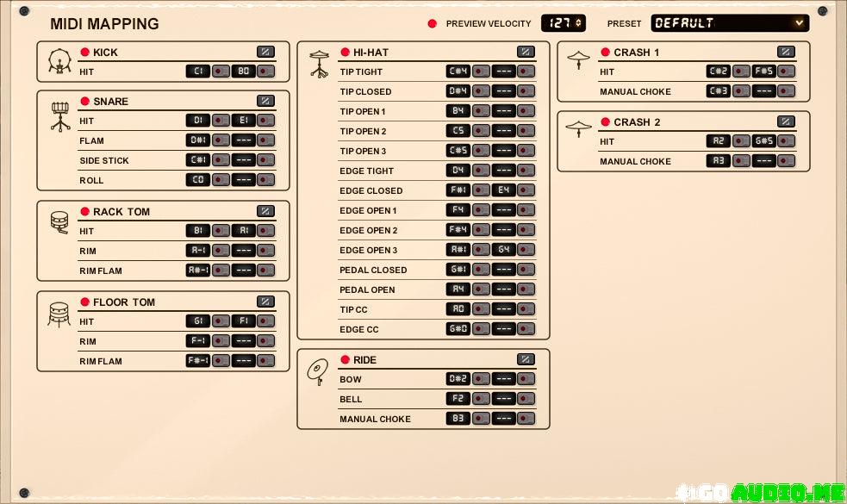Click the empty second note field for Tip Tight
Screen dimensions: 847x504
(x=504, y=72)
